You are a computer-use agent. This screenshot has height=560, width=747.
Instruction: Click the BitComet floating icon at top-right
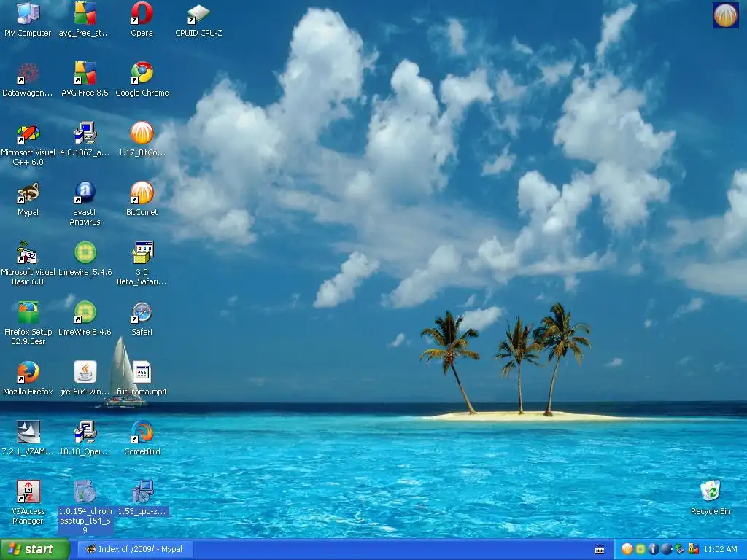tap(725, 15)
